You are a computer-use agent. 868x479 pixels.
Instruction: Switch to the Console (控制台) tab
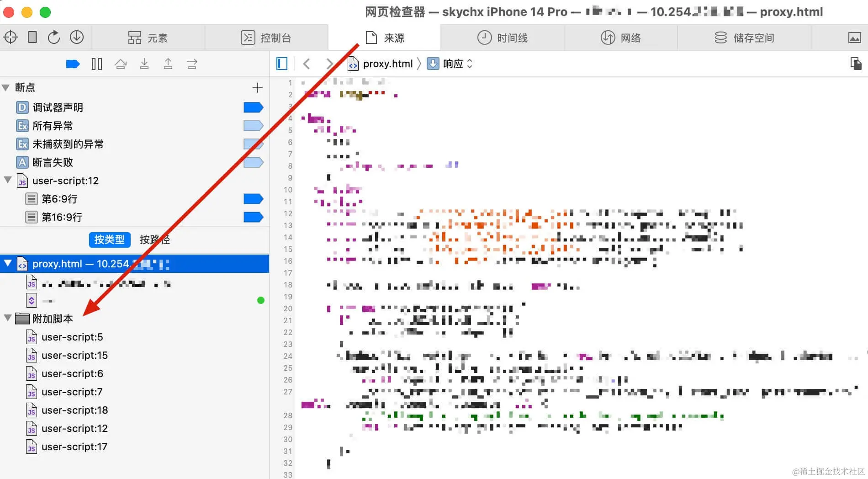266,37
